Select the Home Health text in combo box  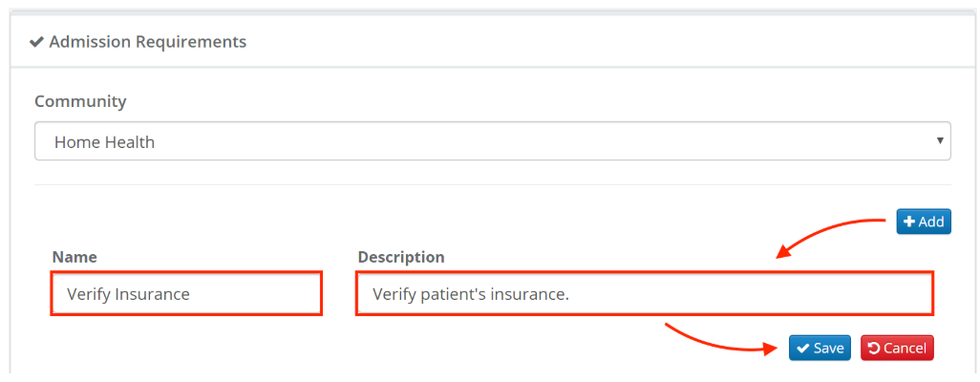pos(104,141)
